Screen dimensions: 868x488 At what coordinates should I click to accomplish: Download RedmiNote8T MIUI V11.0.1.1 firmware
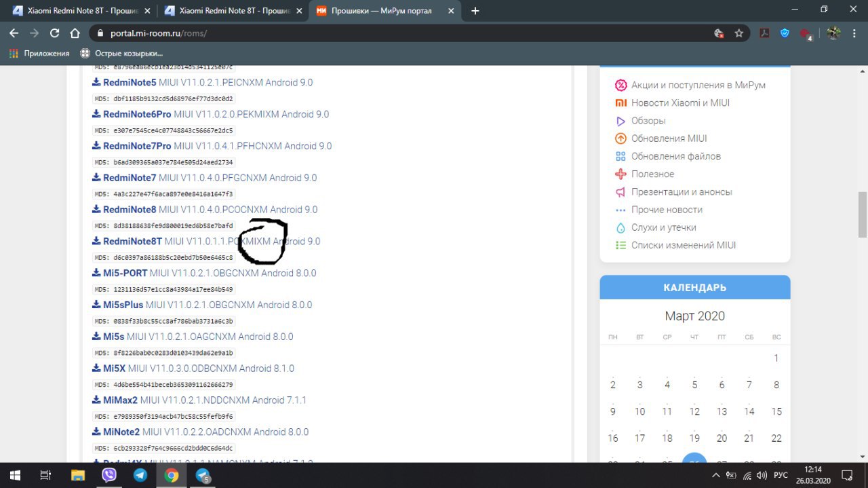click(206, 241)
